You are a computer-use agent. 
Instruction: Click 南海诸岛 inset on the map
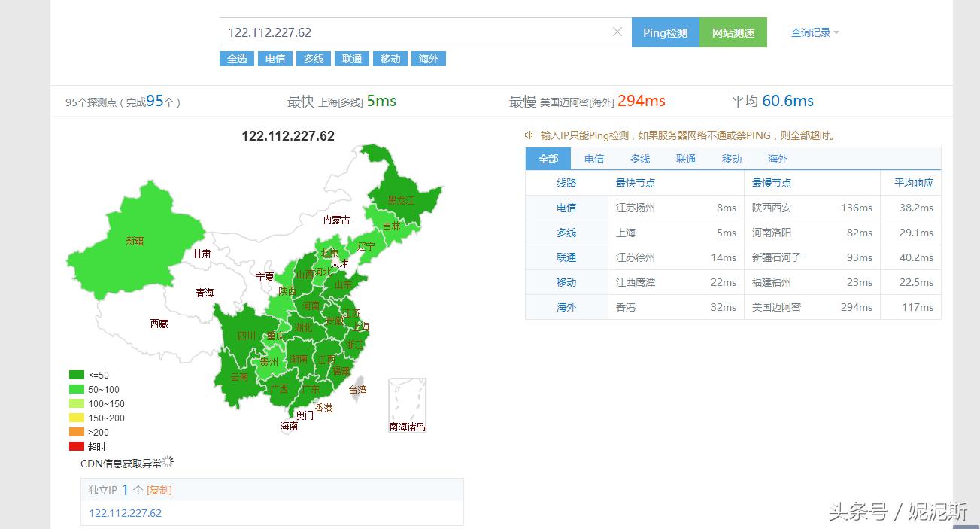pyautogui.click(x=406, y=405)
